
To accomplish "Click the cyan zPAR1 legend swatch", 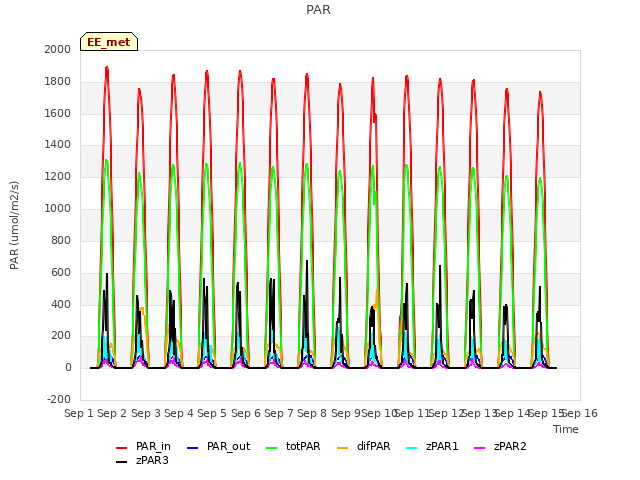I will coord(412,448).
